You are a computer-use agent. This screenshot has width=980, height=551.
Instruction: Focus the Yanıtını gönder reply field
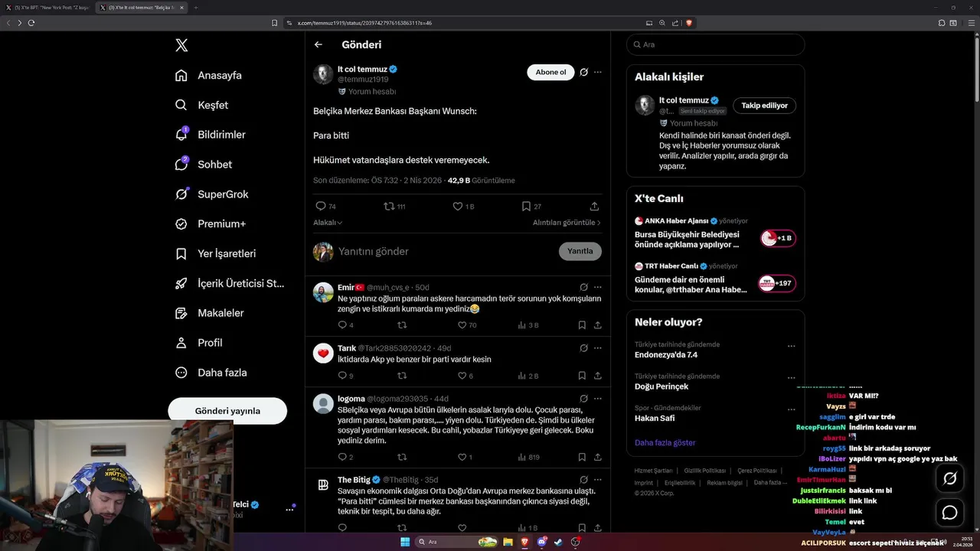click(444, 252)
